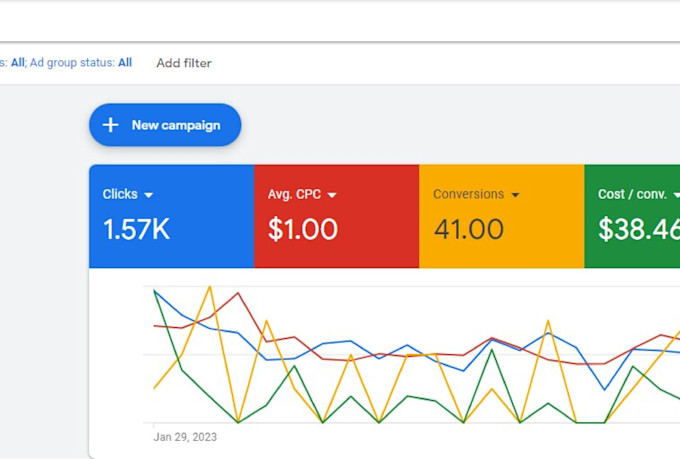Expand the Cost / conv. metric dropdown arrow
This screenshot has width=680, height=459.
tap(662, 195)
